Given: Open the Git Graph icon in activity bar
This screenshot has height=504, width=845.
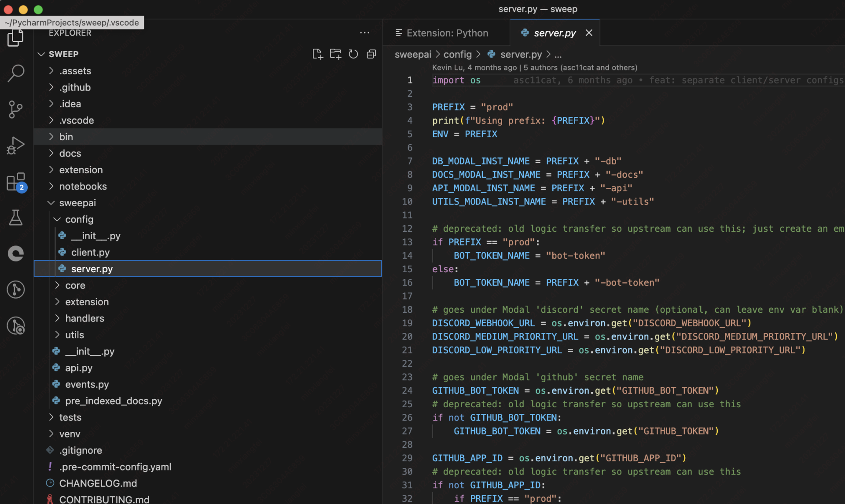Looking at the screenshot, I should click(16, 290).
